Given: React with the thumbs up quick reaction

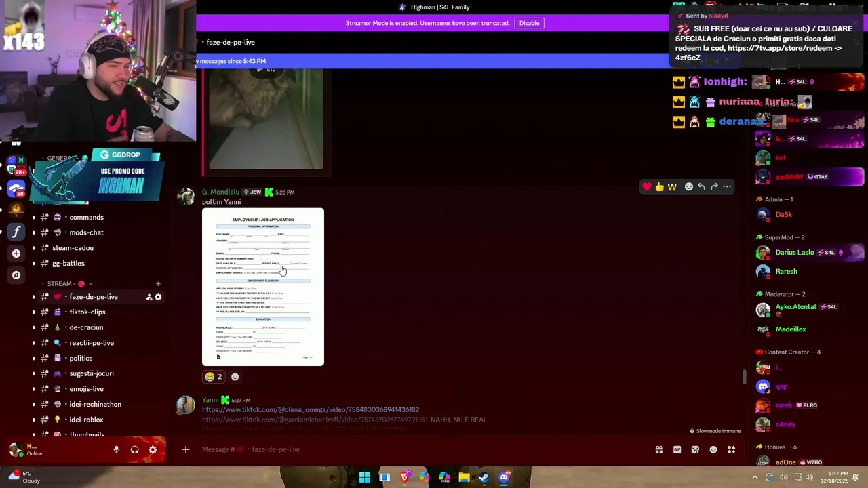Looking at the screenshot, I should point(659,187).
